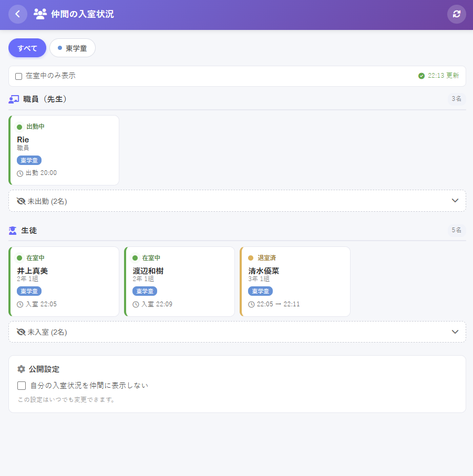Screen dimensions: 473x476
Task: Open 清水優菜 student card
Action: click(295, 282)
